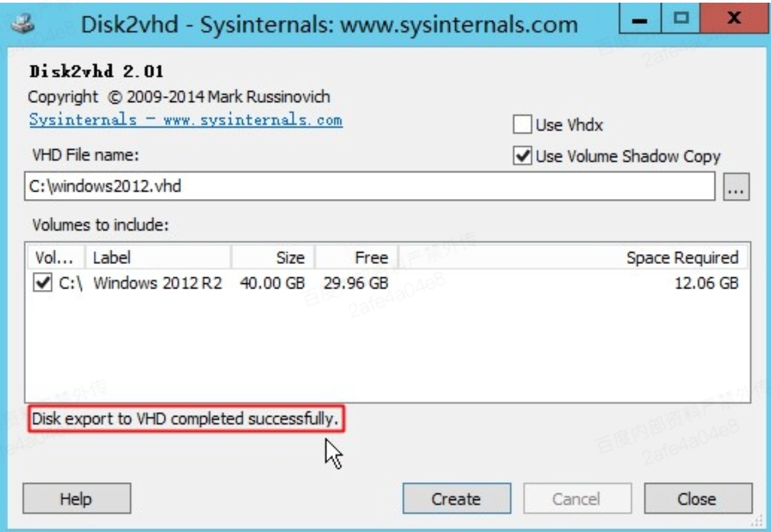Click the VHD File name input field
The width and height of the screenshot is (771, 532).
point(372,187)
